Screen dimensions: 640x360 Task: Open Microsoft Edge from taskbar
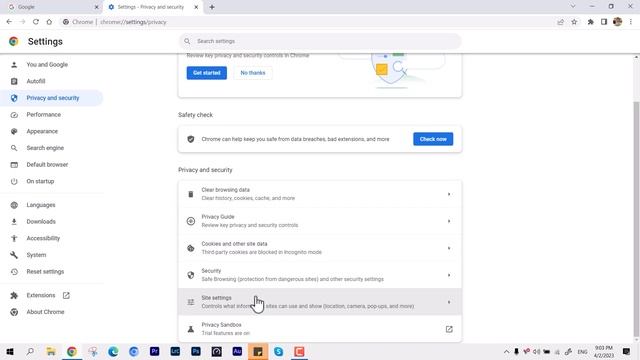113,351
